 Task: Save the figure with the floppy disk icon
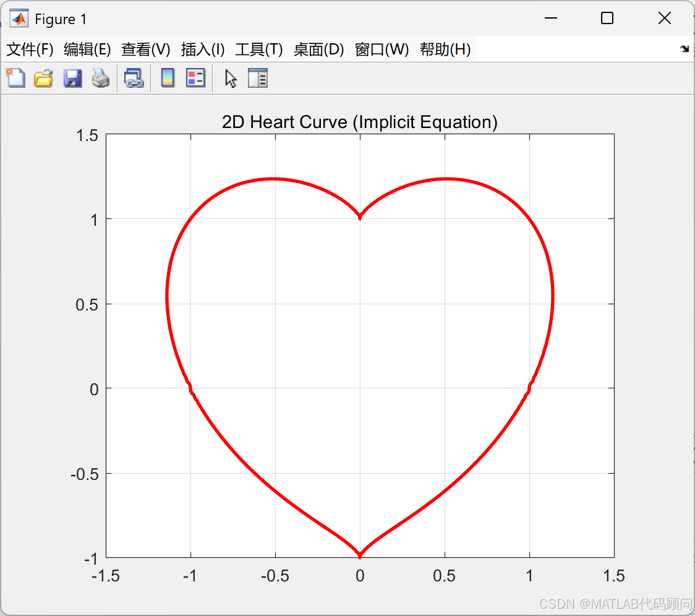pyautogui.click(x=72, y=79)
